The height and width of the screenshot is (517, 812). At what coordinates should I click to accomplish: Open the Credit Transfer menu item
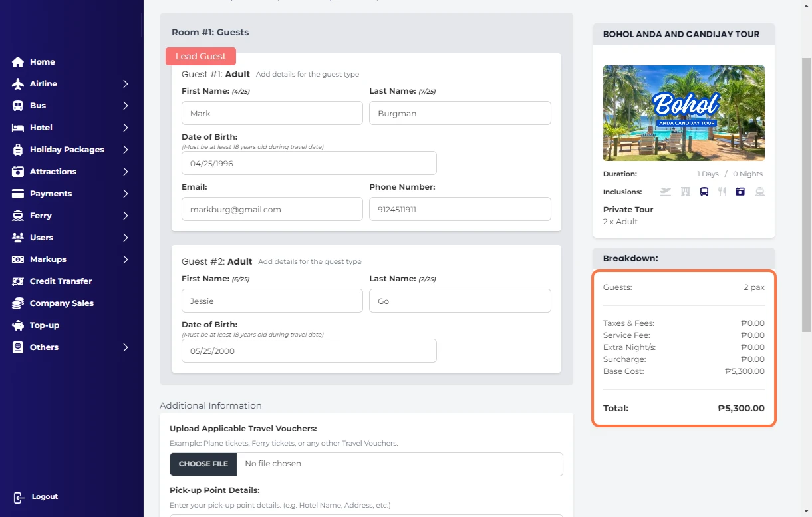click(x=61, y=281)
